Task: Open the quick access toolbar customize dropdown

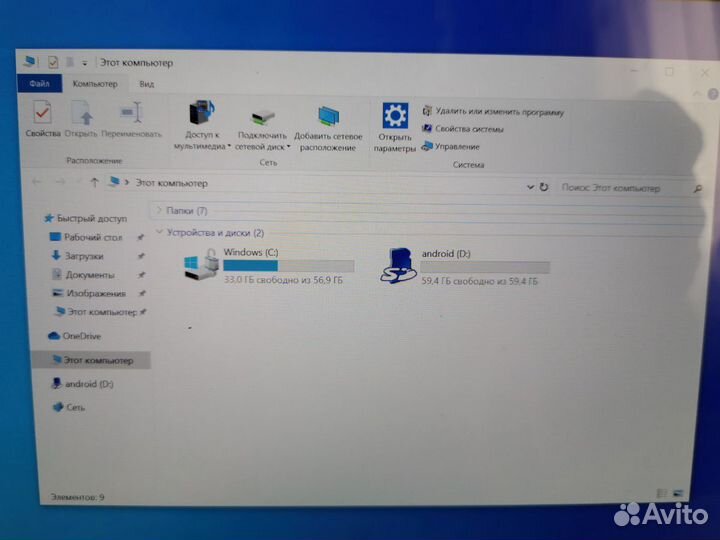Action: 84,63
